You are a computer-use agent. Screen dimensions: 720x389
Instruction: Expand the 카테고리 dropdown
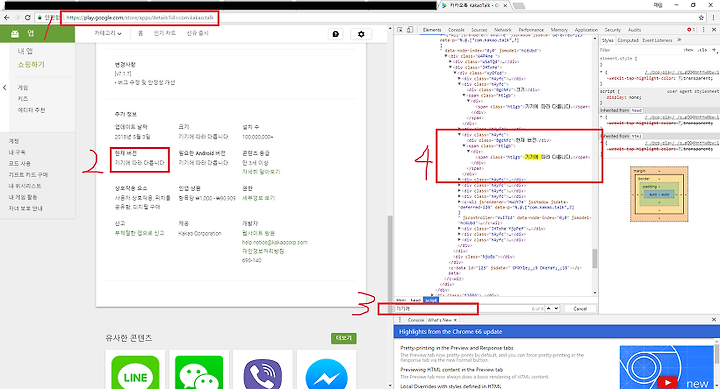tap(108, 34)
